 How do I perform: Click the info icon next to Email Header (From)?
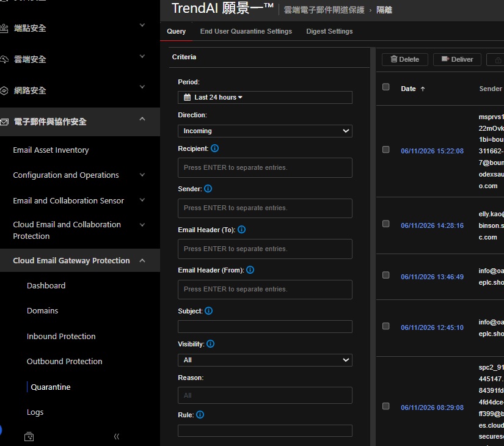[250, 270]
